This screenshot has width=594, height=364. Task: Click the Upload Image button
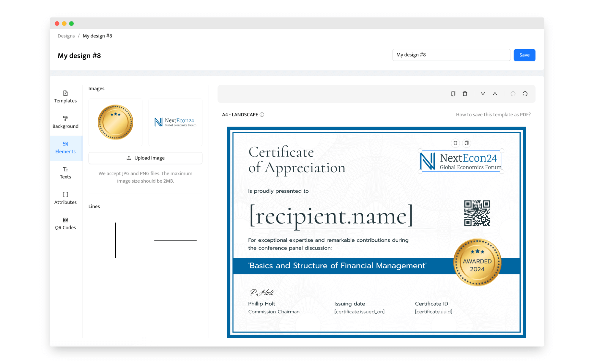click(145, 158)
